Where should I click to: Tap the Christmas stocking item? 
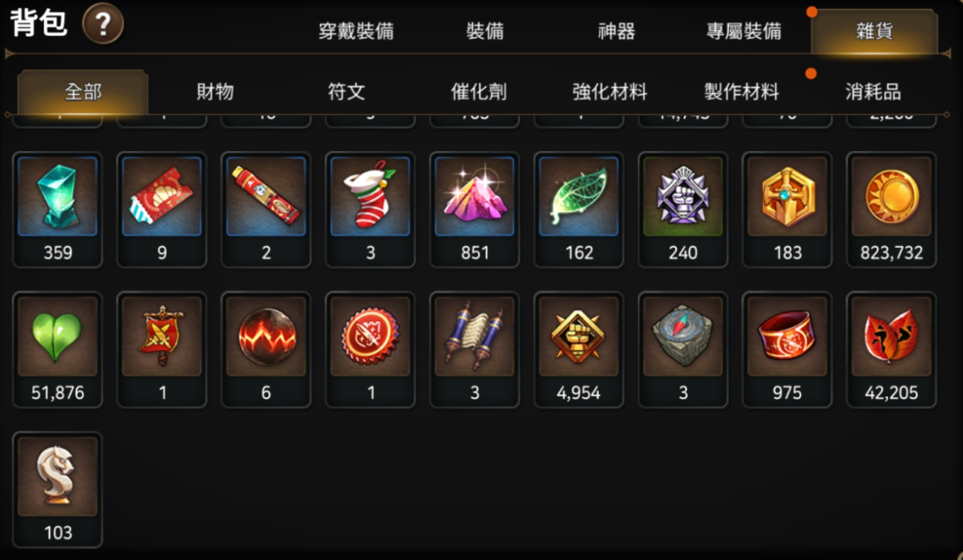tap(370, 210)
